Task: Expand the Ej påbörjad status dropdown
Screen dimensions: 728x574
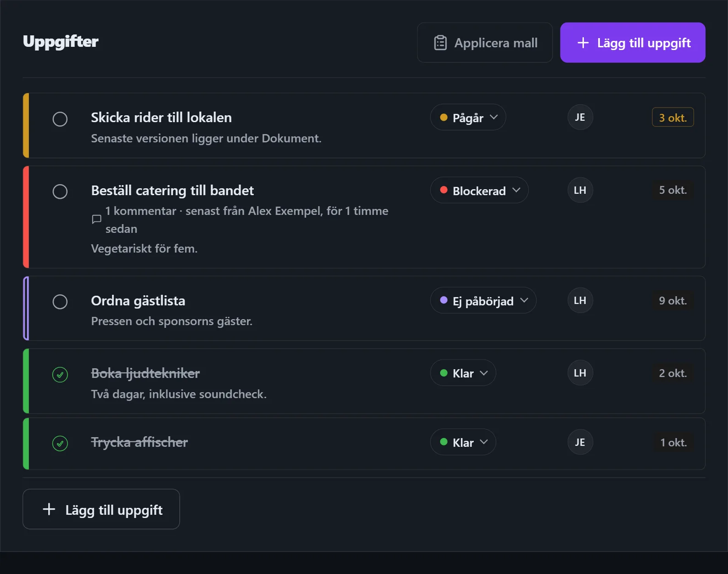Action: point(483,300)
